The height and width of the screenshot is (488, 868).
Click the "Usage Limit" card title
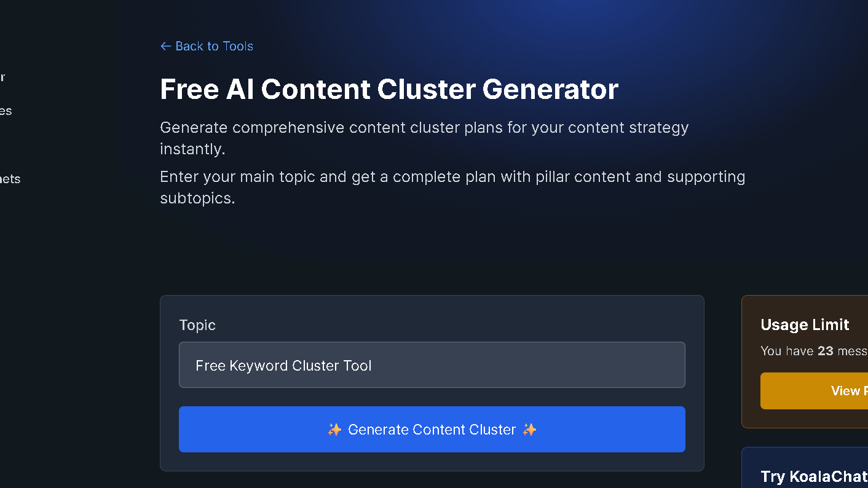pyautogui.click(x=805, y=325)
